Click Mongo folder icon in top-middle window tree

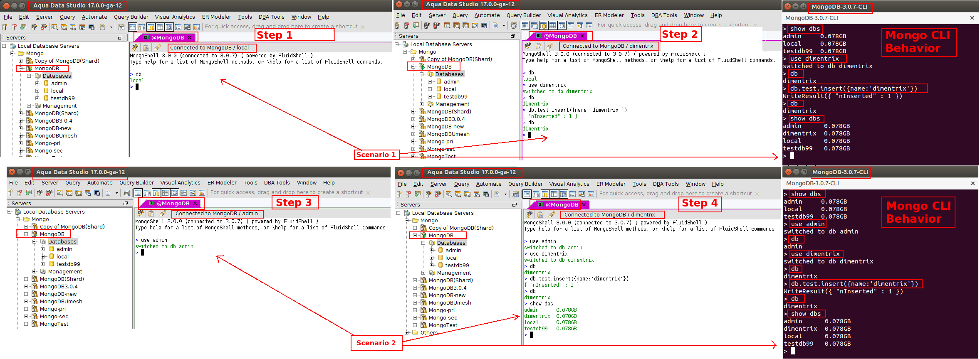point(413,52)
